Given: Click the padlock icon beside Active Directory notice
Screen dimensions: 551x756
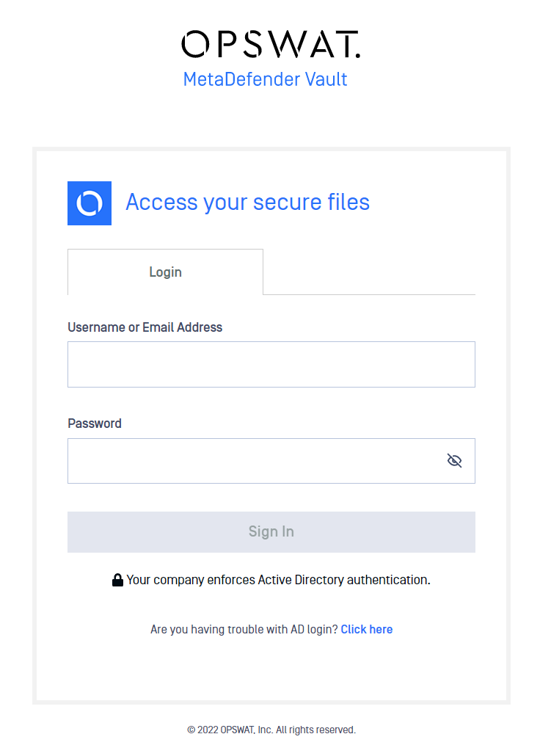Looking at the screenshot, I should pyautogui.click(x=117, y=580).
